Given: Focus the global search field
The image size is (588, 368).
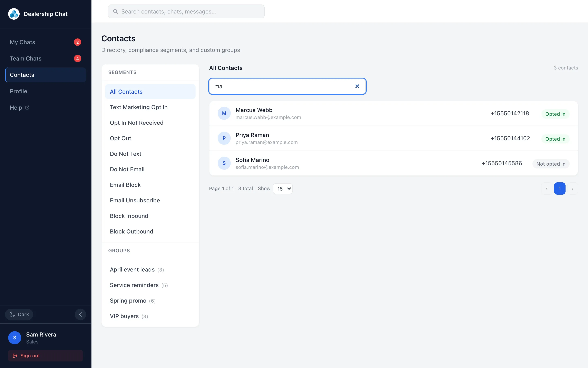Looking at the screenshot, I should click(186, 11).
